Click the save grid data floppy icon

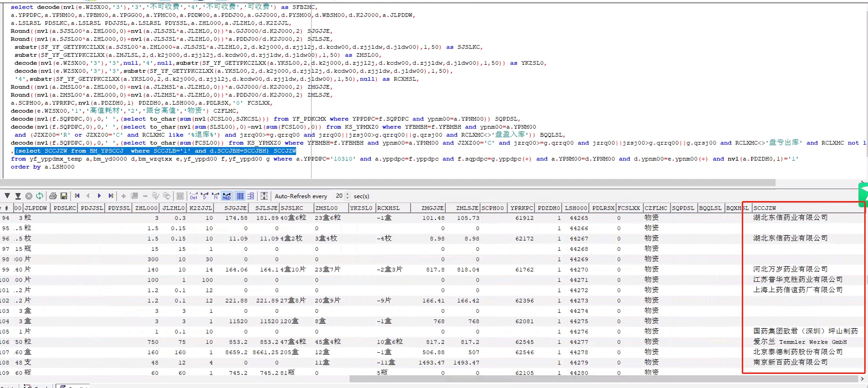tap(64, 196)
